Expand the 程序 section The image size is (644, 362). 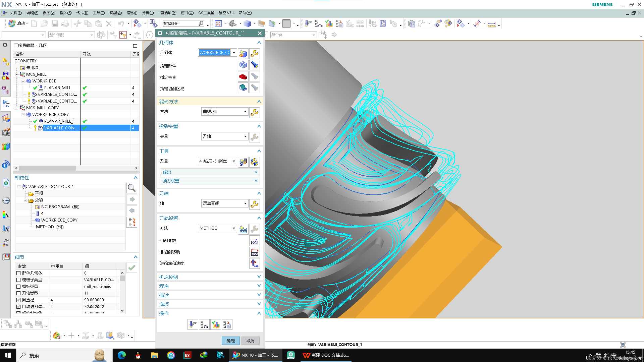pos(210,286)
